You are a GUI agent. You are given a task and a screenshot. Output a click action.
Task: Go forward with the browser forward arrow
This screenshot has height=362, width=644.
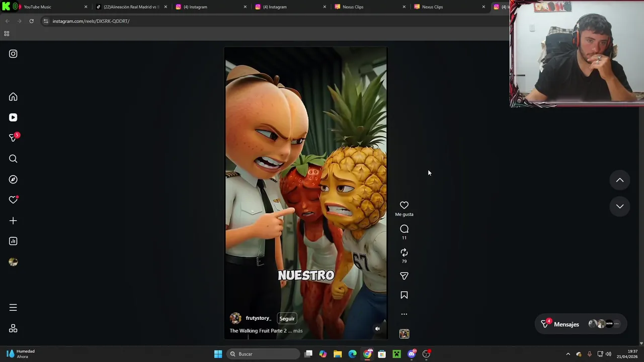click(x=19, y=21)
